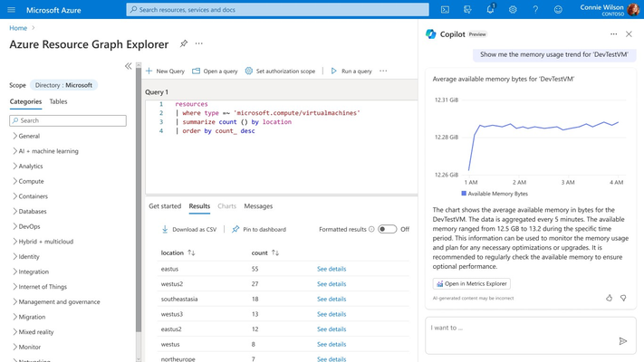
Task: Open Cloud Shell from top bar
Action: 445,10
